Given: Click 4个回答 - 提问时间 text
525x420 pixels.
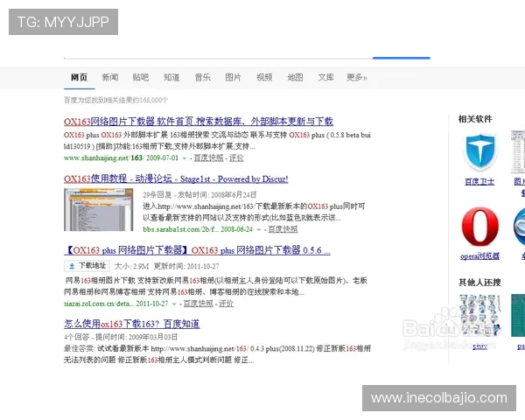Looking at the screenshot, I should click(x=121, y=337).
